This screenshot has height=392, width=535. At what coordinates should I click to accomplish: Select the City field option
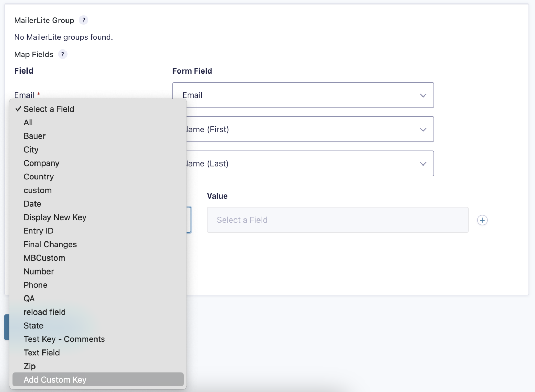point(31,149)
